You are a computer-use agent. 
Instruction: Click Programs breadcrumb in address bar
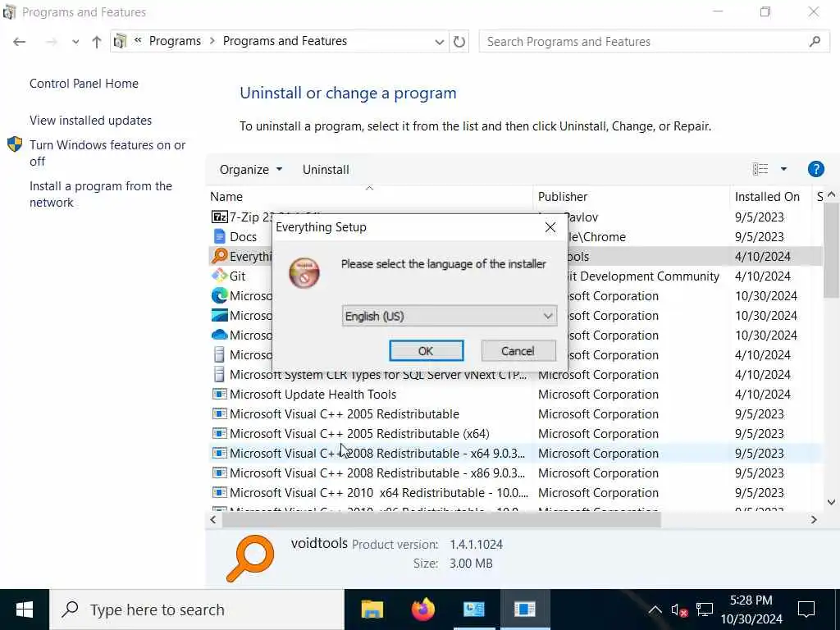[x=175, y=41]
